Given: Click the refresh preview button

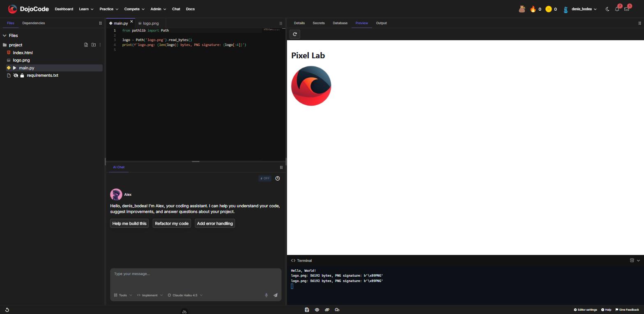Looking at the screenshot, I should pos(294,34).
